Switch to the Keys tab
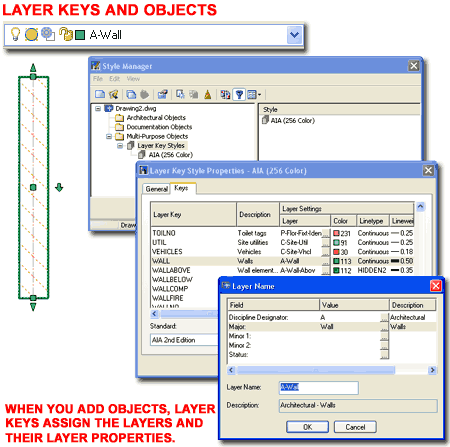Image resolution: width=450 pixels, height=447 pixels. 182,188
